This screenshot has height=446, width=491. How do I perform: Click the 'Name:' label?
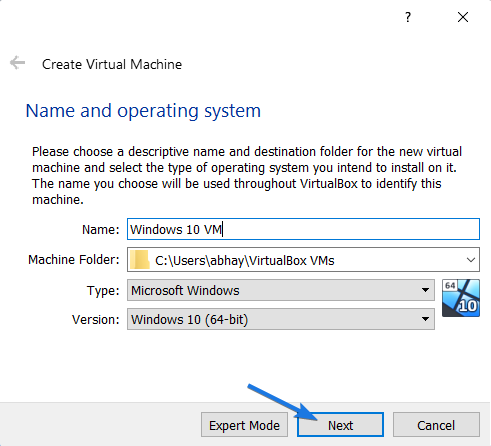101,230
